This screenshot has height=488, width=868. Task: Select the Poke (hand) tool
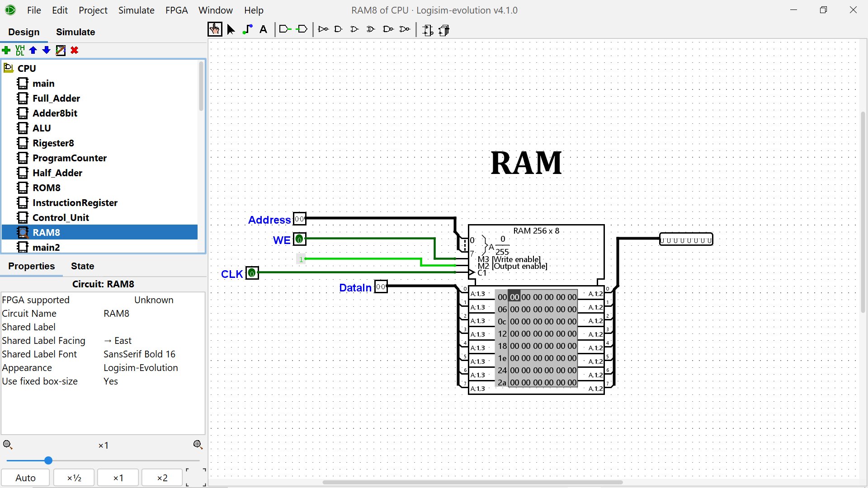215,30
